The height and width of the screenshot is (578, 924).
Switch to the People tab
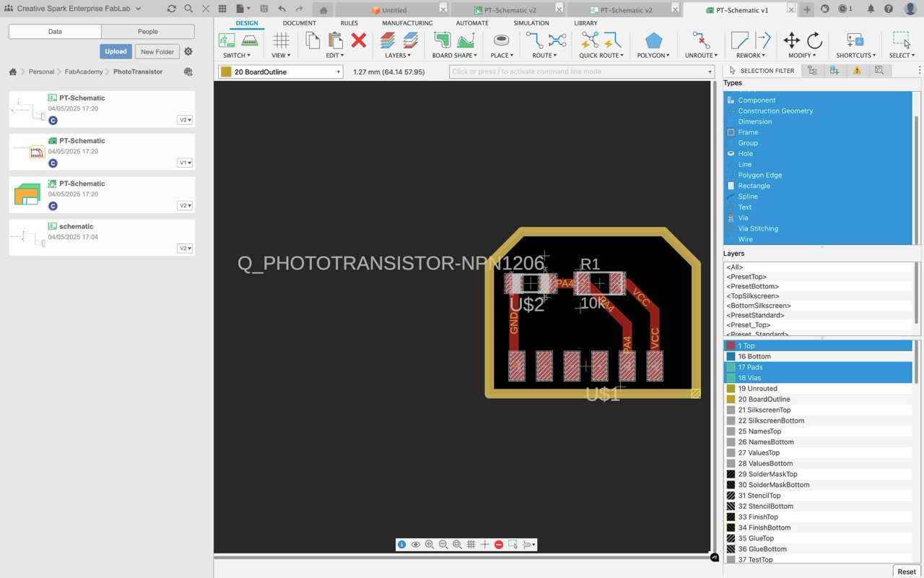click(x=148, y=32)
